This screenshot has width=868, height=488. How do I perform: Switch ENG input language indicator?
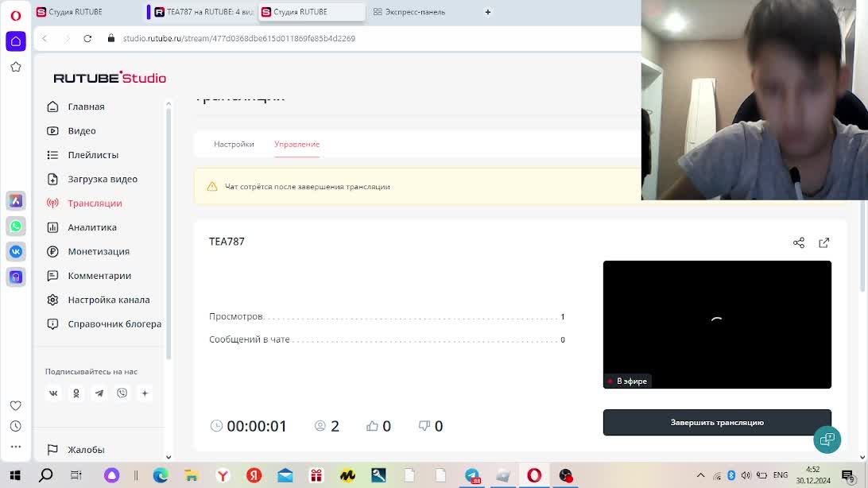coord(781,475)
